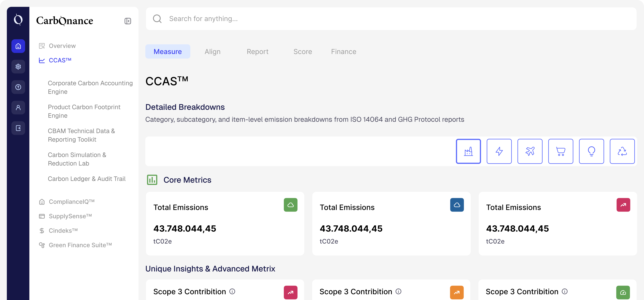This screenshot has width=644, height=300.
Task: Open the user profile icon
Action: coord(18,107)
